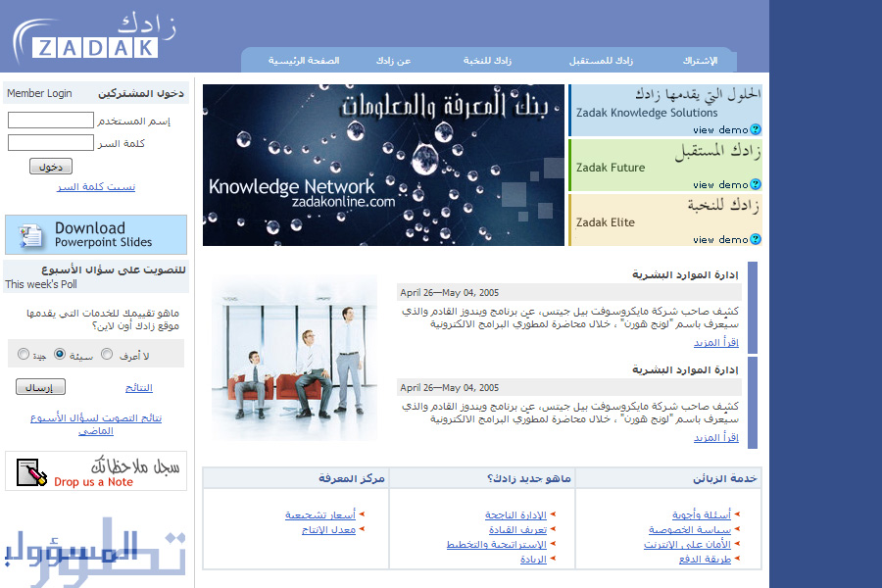Click اقرأ المزيد under first article
The width and height of the screenshot is (882, 588).
tap(716, 342)
